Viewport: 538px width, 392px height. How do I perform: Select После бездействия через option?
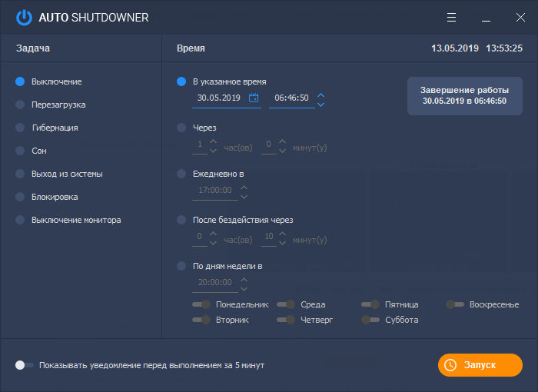[181, 220]
